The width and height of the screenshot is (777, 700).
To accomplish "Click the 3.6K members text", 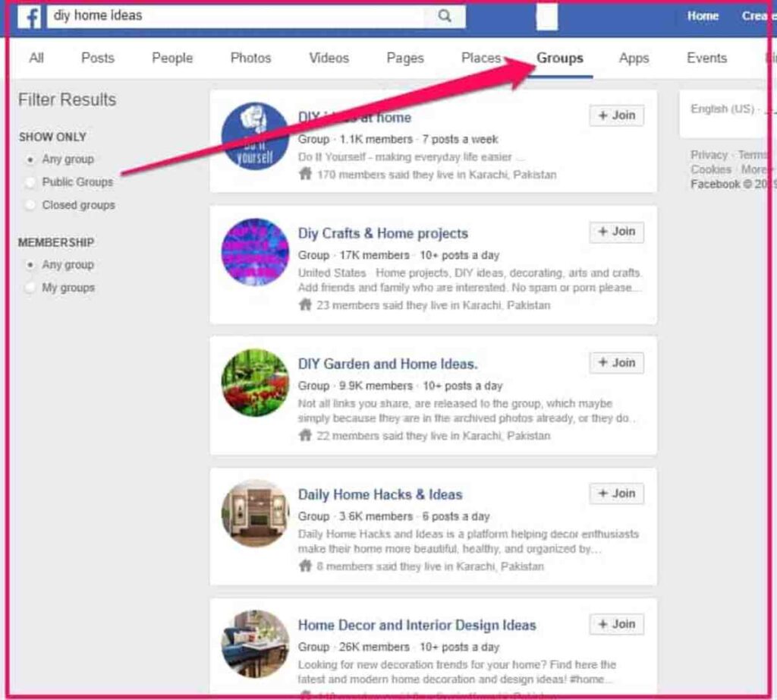I will [376, 516].
